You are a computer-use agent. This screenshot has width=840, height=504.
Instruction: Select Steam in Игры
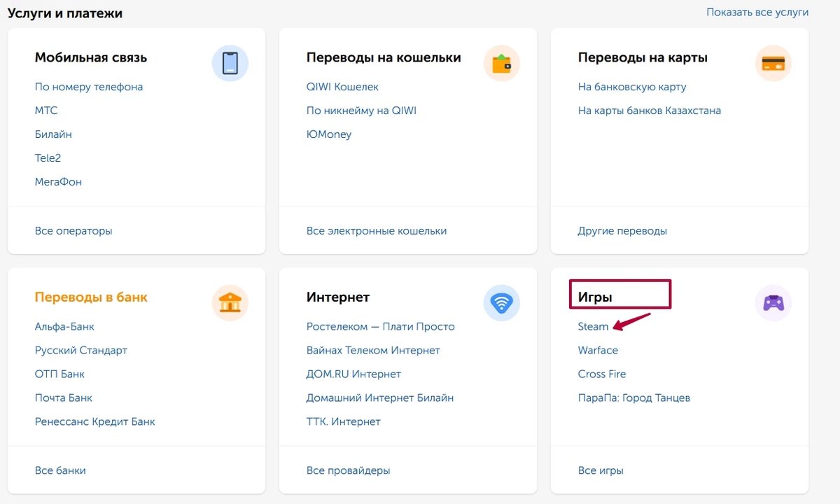pyautogui.click(x=594, y=326)
